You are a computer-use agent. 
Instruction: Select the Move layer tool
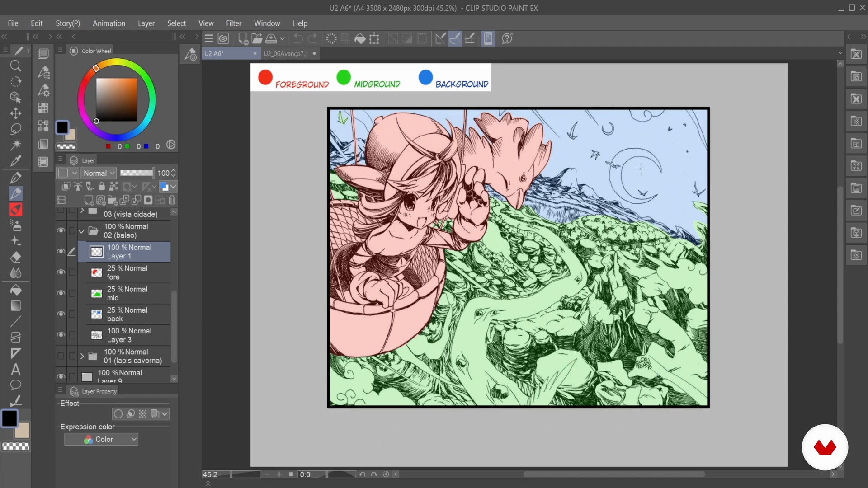tap(15, 113)
